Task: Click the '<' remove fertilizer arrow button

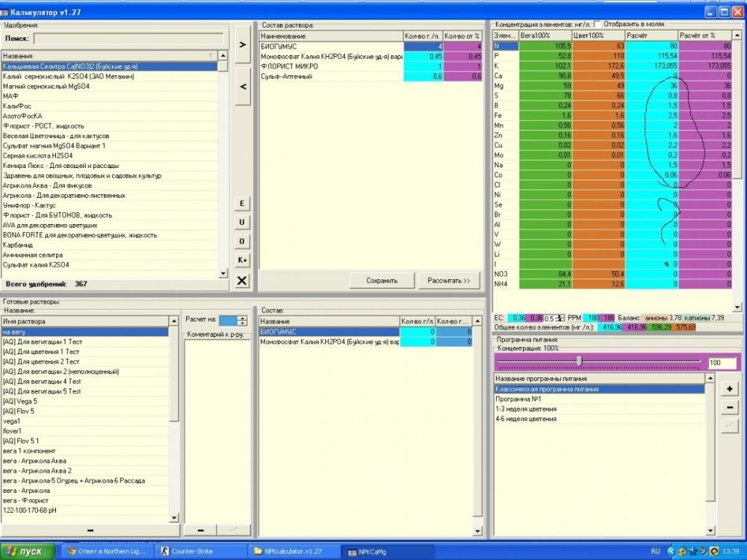Action: [x=243, y=87]
